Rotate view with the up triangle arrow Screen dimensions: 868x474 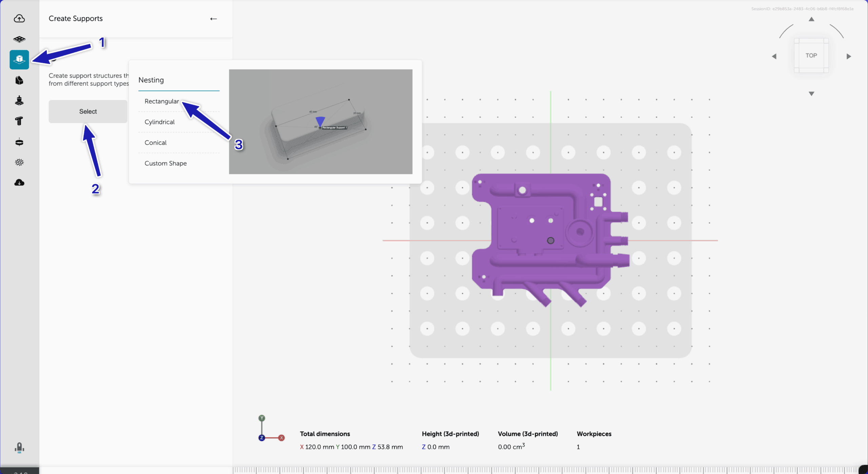811,19
